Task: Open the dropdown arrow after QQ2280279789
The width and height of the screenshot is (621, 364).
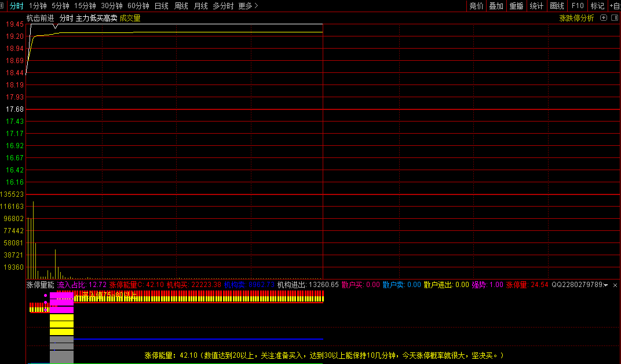Action: [606, 285]
